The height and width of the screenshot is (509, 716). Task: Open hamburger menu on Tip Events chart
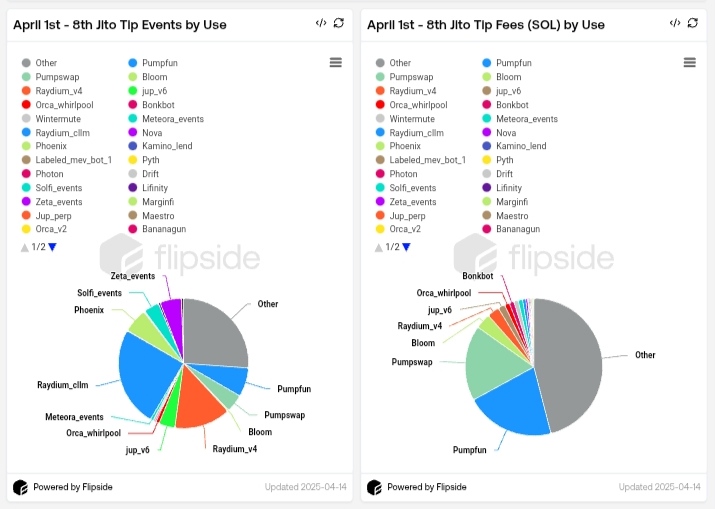(x=336, y=62)
